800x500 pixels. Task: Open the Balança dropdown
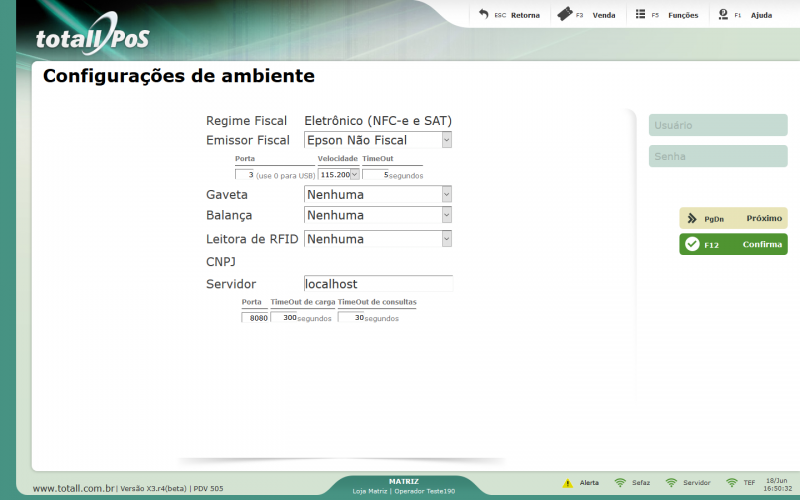click(378, 215)
